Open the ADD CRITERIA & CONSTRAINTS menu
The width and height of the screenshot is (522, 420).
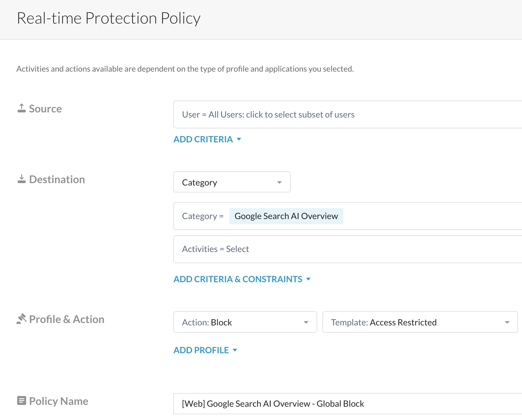coord(238,279)
